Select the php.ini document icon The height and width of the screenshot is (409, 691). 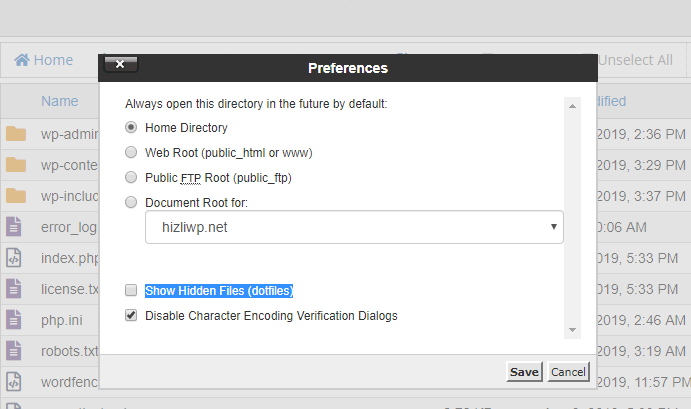[x=13, y=320]
